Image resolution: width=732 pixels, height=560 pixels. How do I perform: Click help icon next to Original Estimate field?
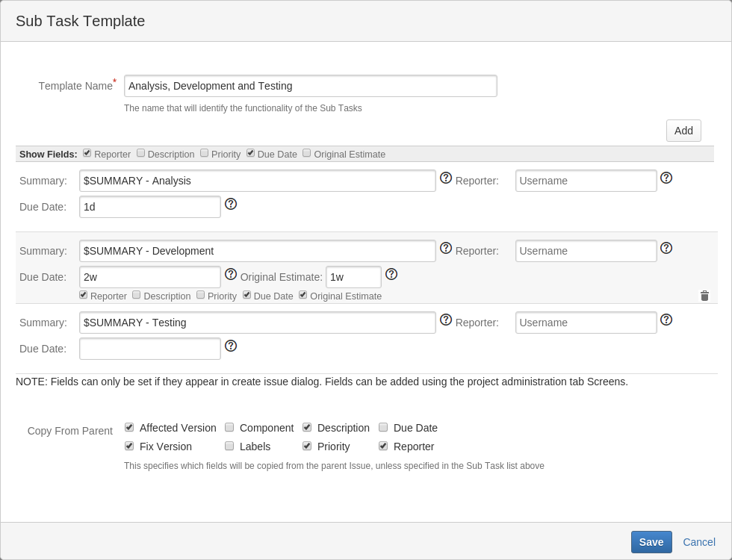(x=391, y=274)
